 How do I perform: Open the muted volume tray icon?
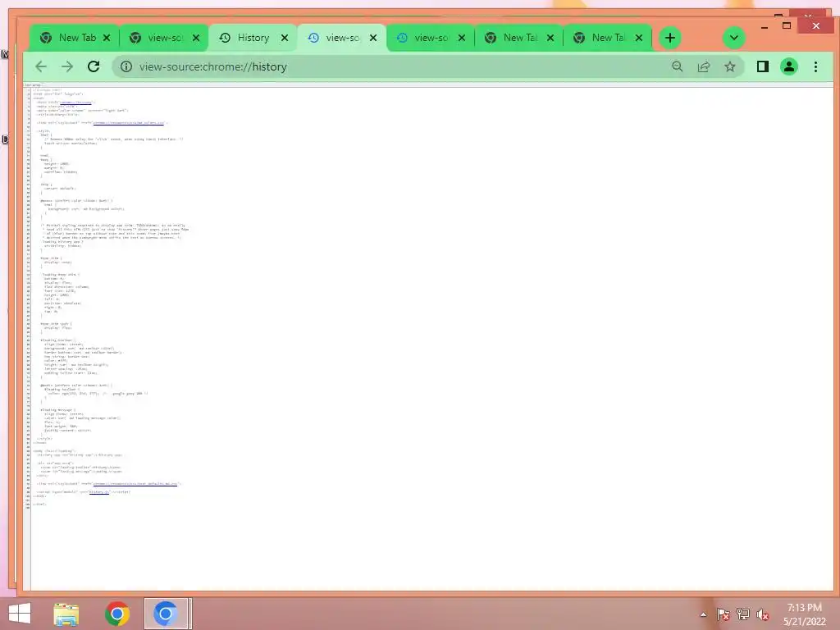[x=762, y=614]
